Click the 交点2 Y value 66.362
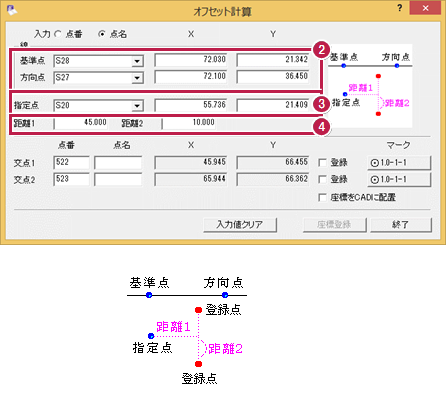The height and width of the screenshot is (394, 446). (273, 179)
